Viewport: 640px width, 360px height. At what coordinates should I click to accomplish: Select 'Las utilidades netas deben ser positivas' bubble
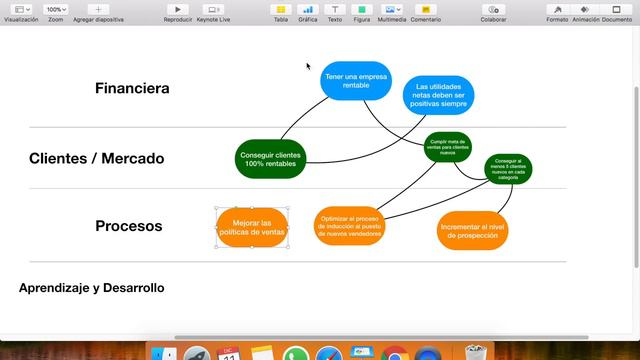pyautogui.click(x=438, y=95)
